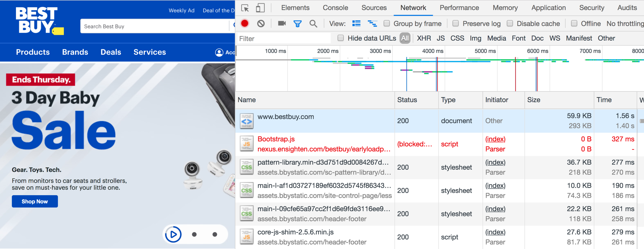
Task: Click the (index) initiator link for Bootstrap.js
Action: pyautogui.click(x=495, y=139)
